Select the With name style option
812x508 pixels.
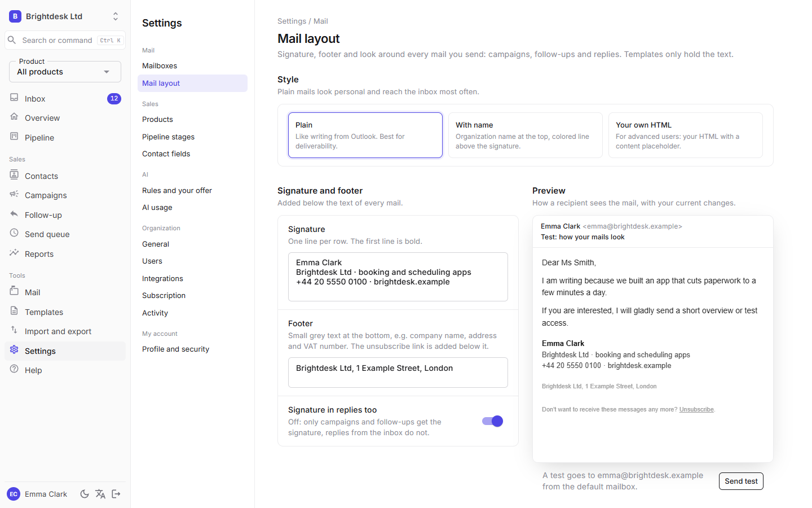[x=526, y=135]
